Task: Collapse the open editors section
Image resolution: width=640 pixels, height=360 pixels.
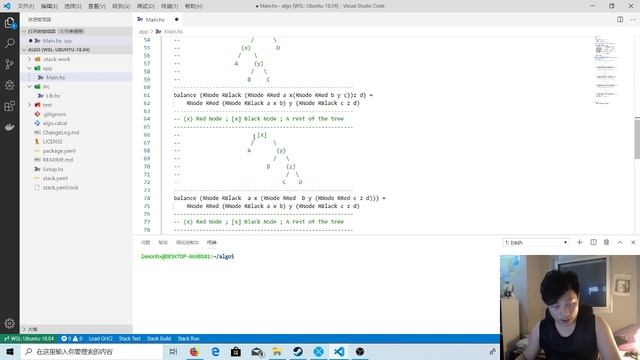Action: [24, 31]
